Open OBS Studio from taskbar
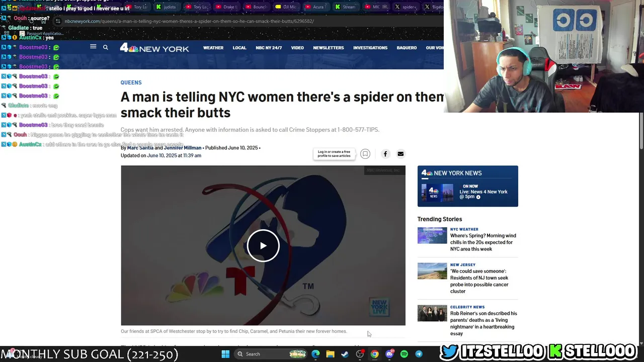Viewport: 644px width, 362px height. click(x=360, y=354)
